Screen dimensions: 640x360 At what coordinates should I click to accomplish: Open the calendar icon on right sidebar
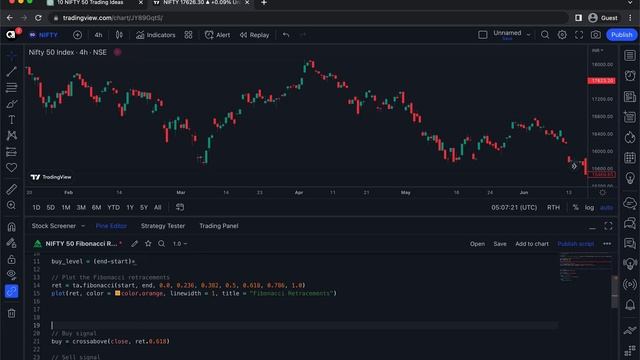[x=630, y=158]
